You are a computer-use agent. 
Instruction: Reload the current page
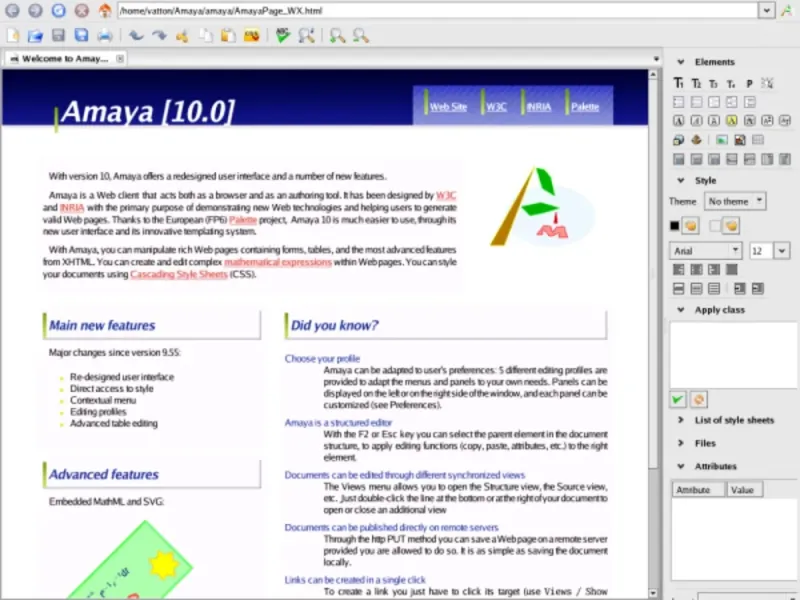point(59,10)
